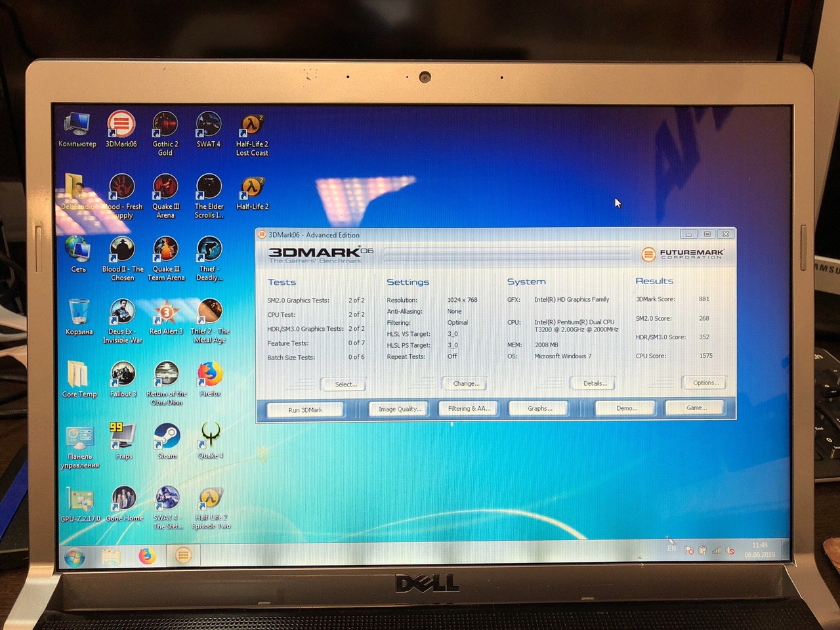Open the Компьютер desktop icon
The height and width of the screenshot is (630, 840).
pos(77,130)
